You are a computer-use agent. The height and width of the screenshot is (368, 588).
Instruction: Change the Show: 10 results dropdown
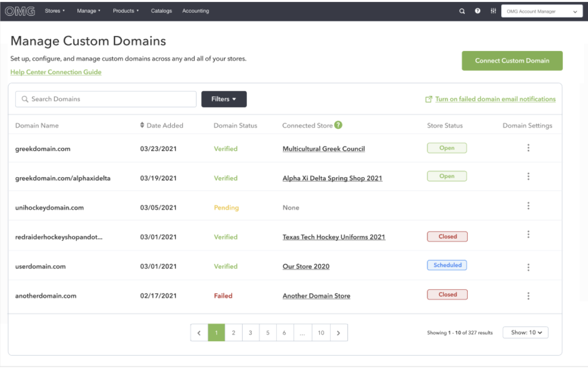coord(526,333)
